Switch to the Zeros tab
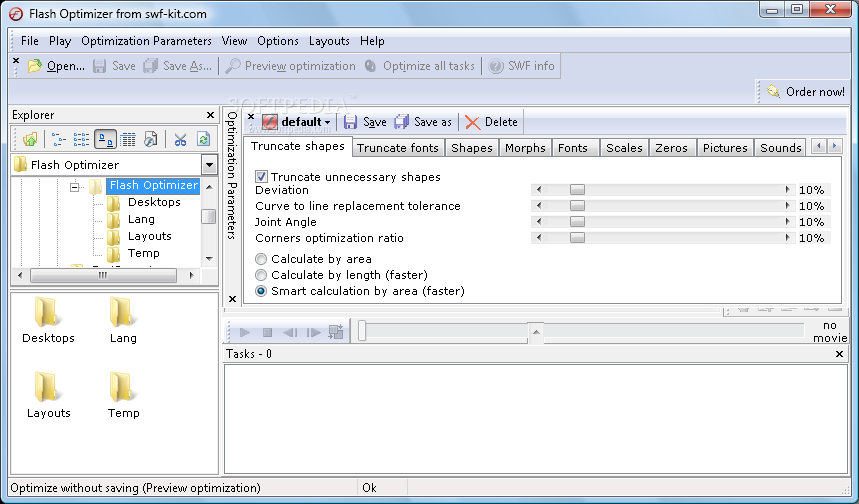 [x=671, y=148]
